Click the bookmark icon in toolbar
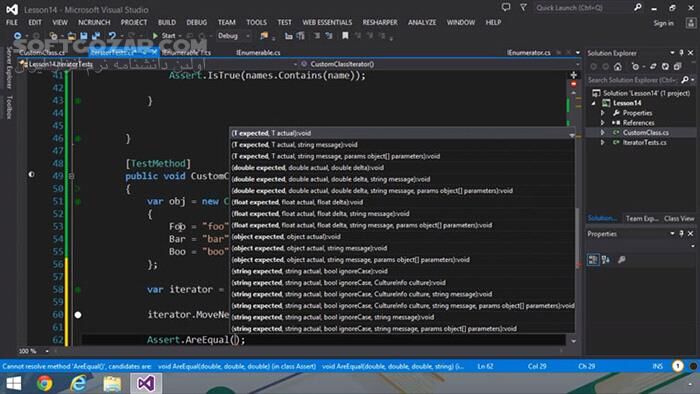 [345, 36]
